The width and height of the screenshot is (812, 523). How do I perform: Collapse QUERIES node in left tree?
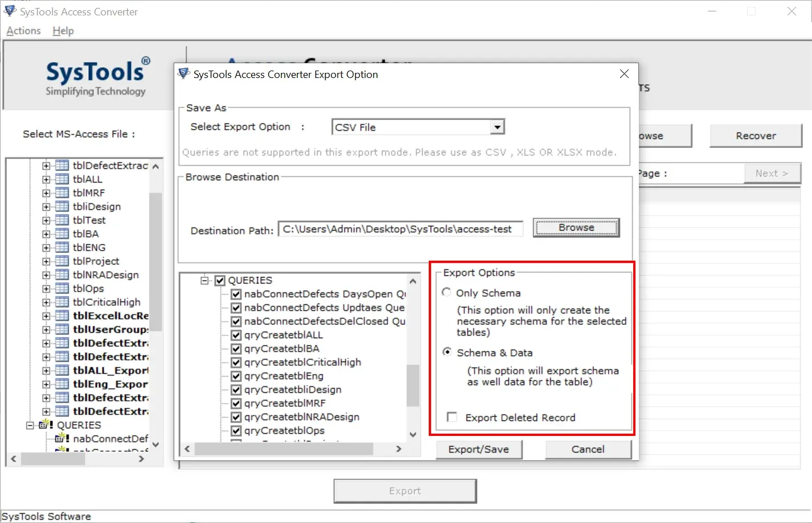(x=30, y=425)
